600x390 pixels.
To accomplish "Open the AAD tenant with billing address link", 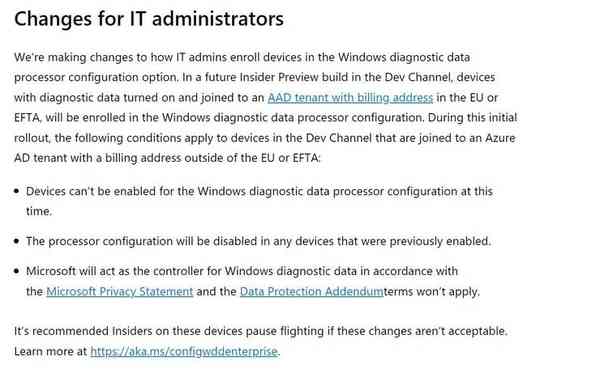I will coord(350,98).
